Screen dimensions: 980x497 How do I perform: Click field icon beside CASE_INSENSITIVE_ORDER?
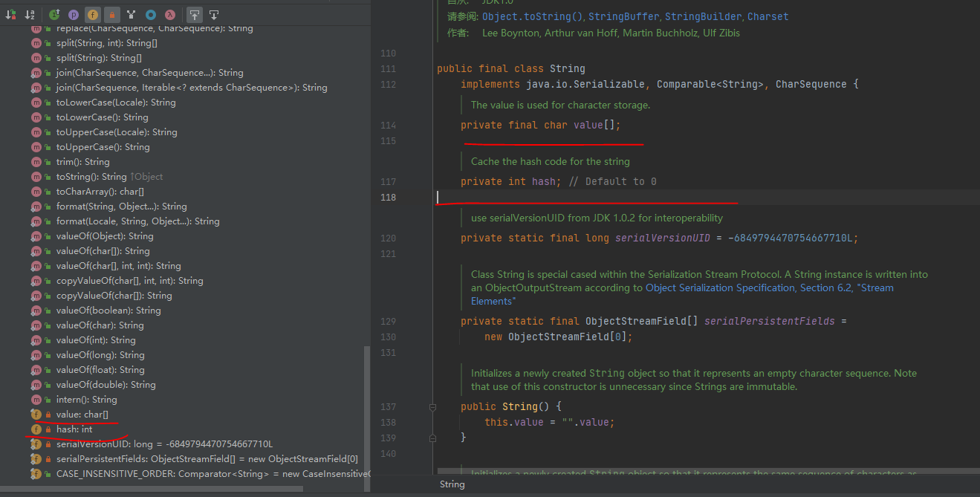(x=36, y=474)
